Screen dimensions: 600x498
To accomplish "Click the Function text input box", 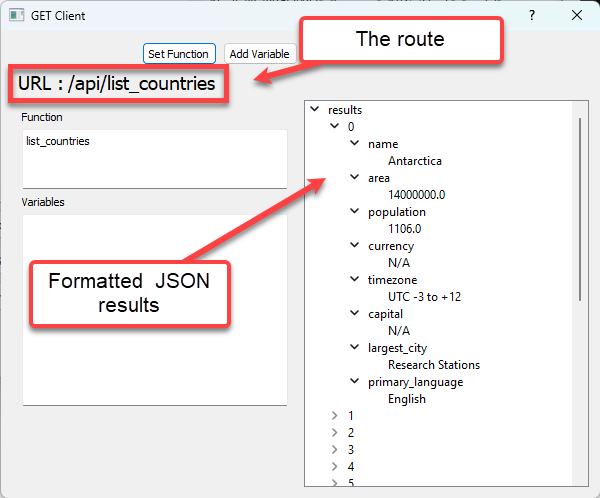I will (154, 158).
